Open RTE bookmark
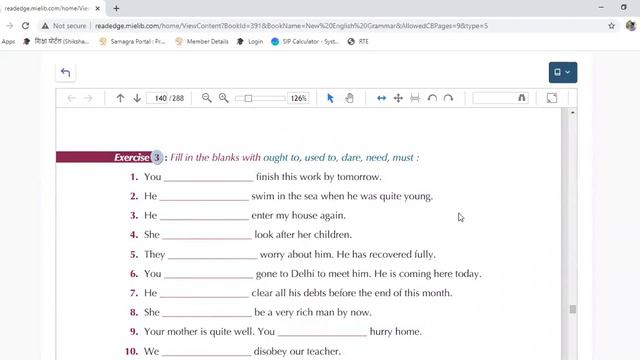The width and height of the screenshot is (640, 360). (x=358, y=41)
